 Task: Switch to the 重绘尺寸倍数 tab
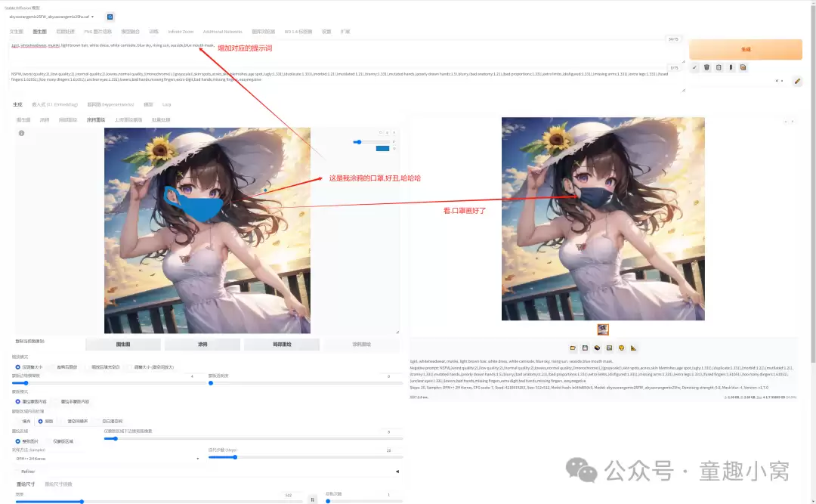coord(58,484)
